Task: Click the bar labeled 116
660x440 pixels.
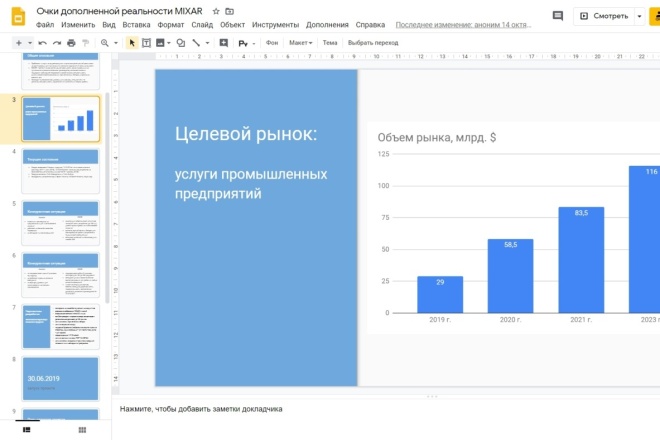Action: (644, 239)
